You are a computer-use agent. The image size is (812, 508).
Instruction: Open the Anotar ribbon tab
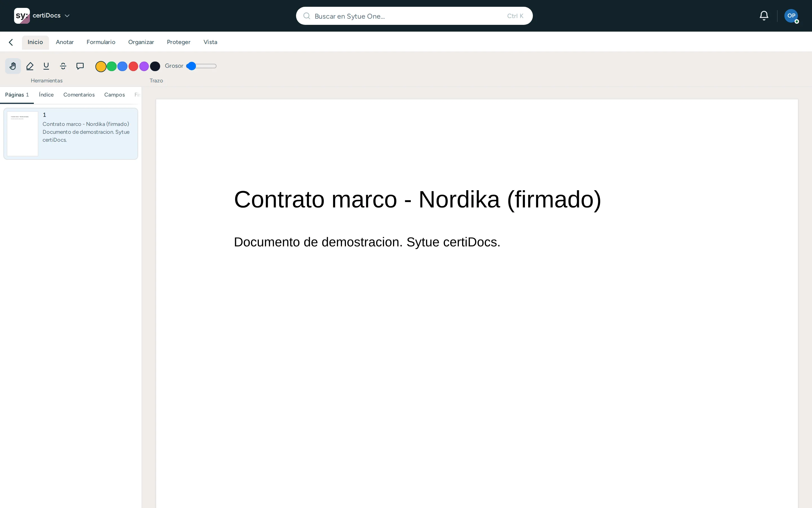click(65, 42)
